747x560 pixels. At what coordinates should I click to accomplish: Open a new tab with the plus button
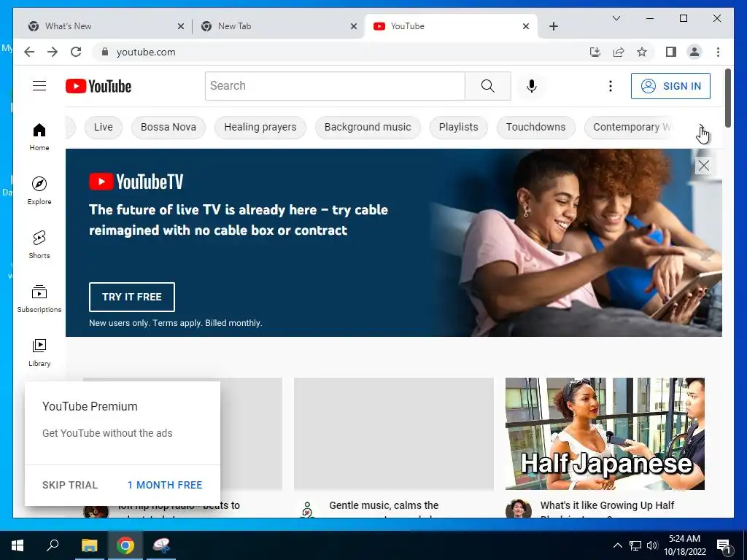(554, 26)
